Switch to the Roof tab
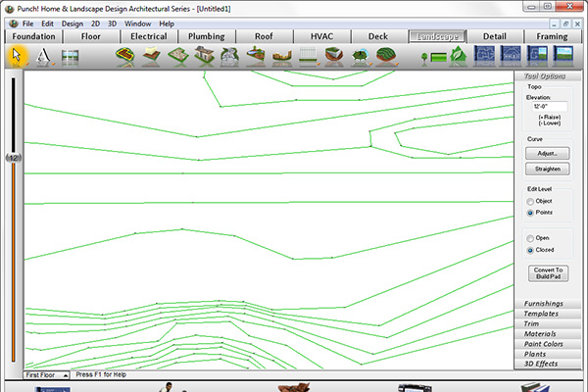588x392 pixels. (x=264, y=36)
